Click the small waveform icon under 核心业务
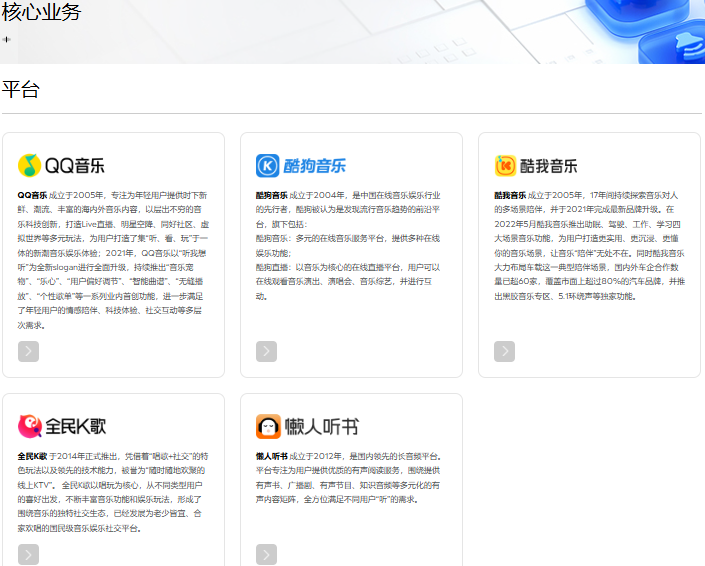 6,40
